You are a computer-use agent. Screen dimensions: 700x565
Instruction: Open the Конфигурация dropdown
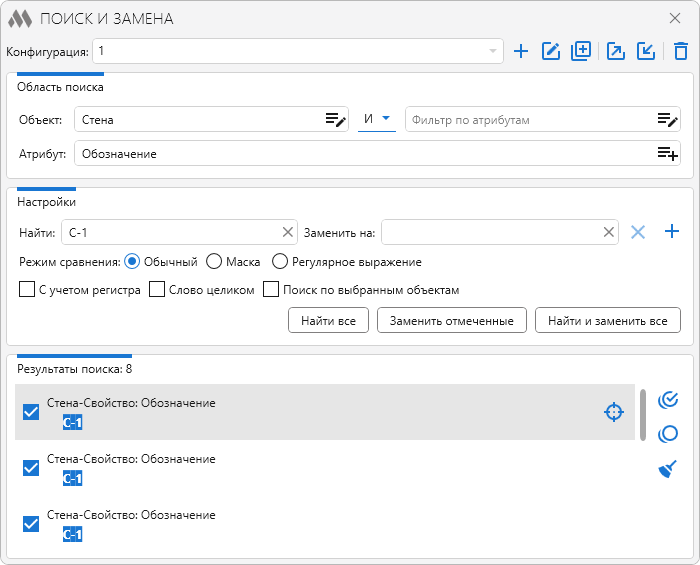pos(493,51)
